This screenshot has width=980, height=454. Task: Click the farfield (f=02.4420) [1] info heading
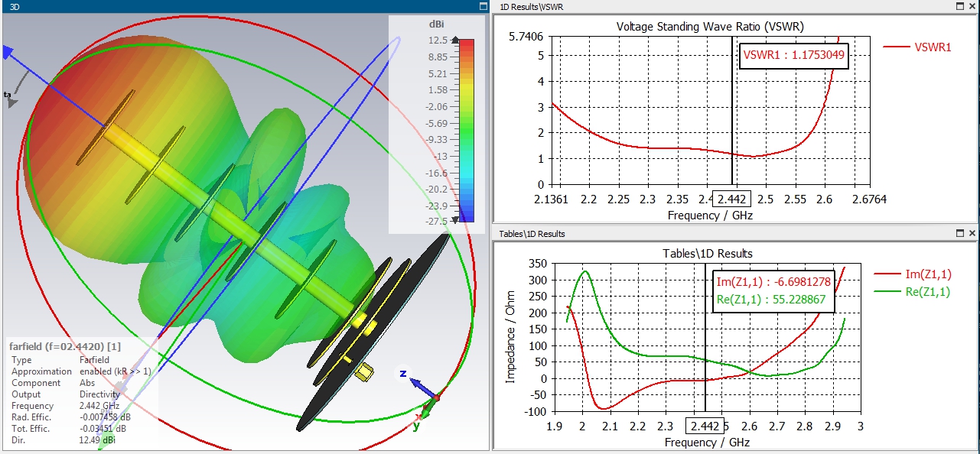coord(55,348)
